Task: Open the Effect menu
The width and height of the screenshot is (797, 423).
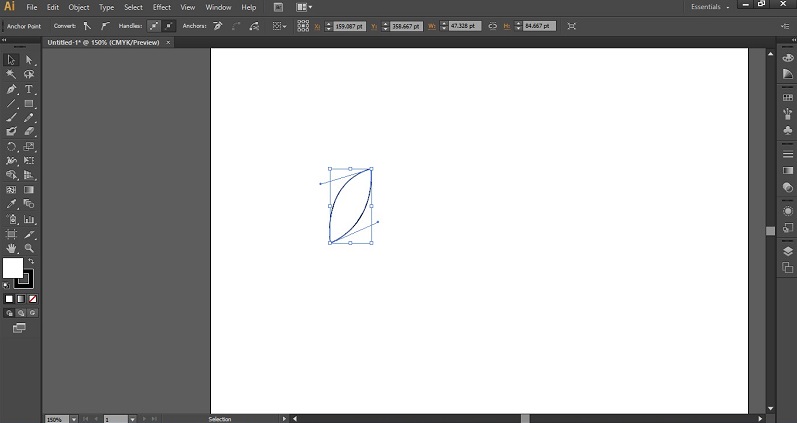Action: click(x=161, y=7)
